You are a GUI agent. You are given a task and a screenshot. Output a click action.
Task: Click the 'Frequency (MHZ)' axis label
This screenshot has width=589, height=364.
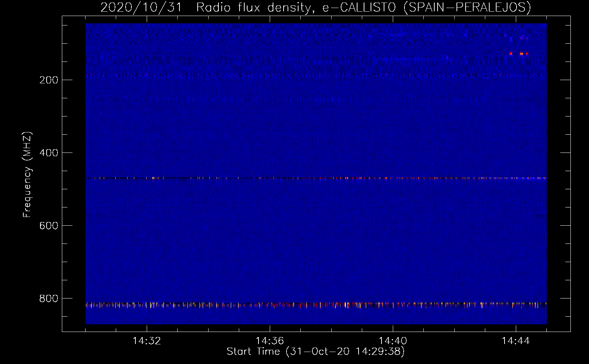coord(27,175)
